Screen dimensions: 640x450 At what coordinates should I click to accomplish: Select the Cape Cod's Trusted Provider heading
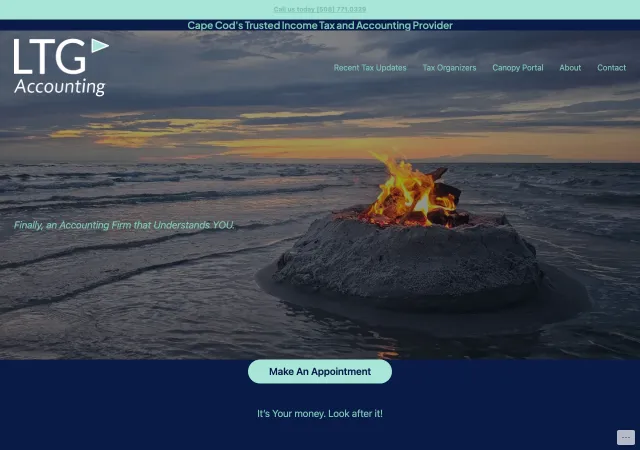[320, 25]
